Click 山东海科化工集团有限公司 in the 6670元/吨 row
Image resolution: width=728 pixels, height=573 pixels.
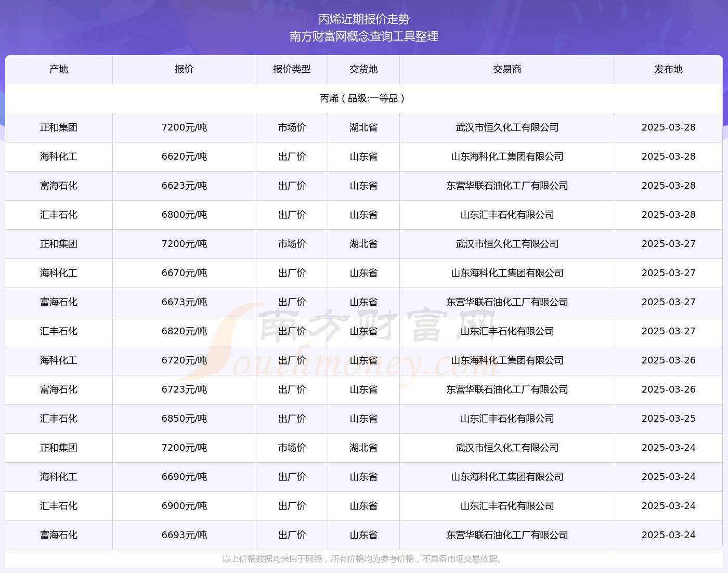507,273
